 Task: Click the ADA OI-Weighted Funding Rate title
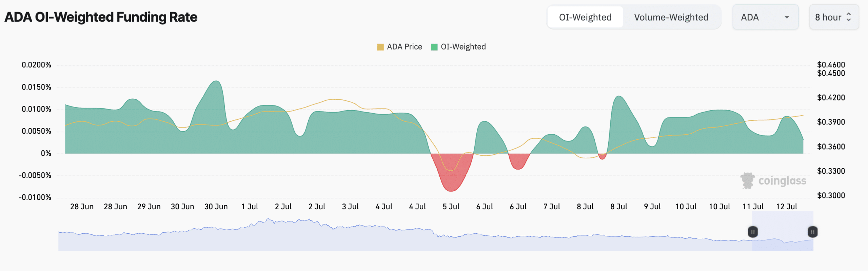tap(101, 17)
